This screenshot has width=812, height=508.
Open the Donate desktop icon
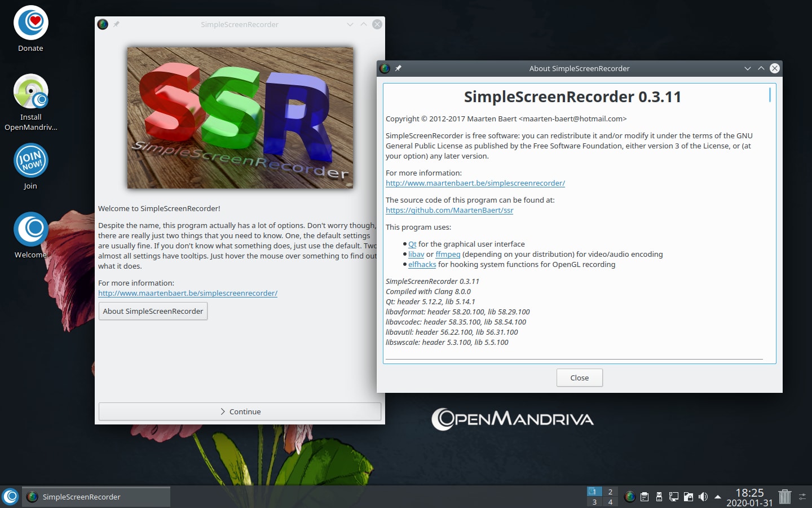[x=31, y=23]
